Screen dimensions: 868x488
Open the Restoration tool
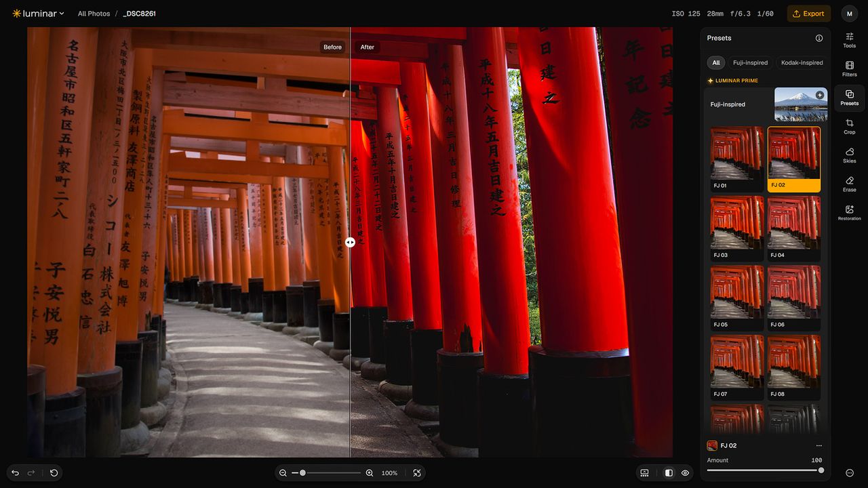(849, 213)
